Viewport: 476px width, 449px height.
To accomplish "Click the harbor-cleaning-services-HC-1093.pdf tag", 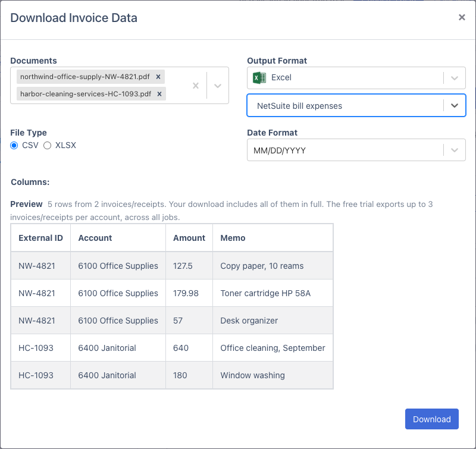I will (x=86, y=94).
